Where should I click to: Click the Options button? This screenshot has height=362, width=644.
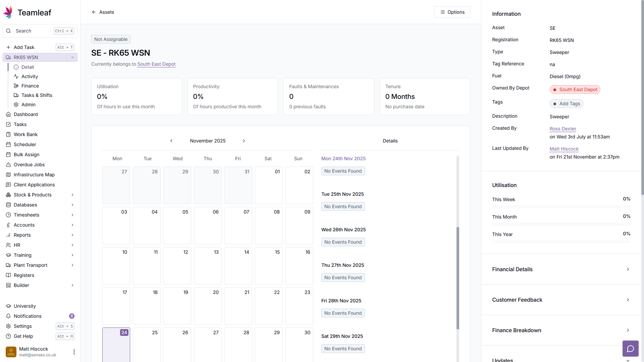(452, 12)
